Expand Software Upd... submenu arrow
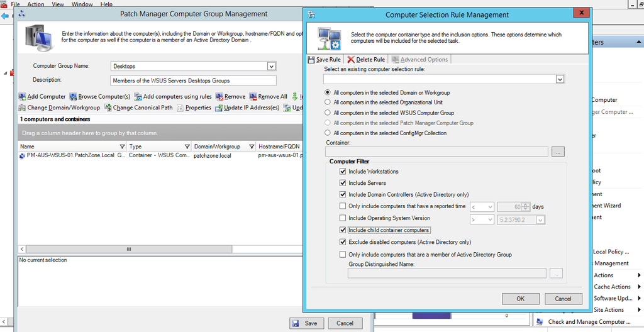The width and height of the screenshot is (644, 332). click(640, 298)
